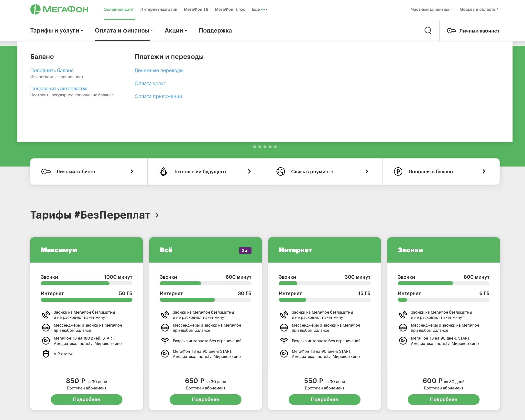The width and height of the screenshot is (525, 420).
Task: Click the VIP crown icon in Максимум card
Action: [46, 354]
